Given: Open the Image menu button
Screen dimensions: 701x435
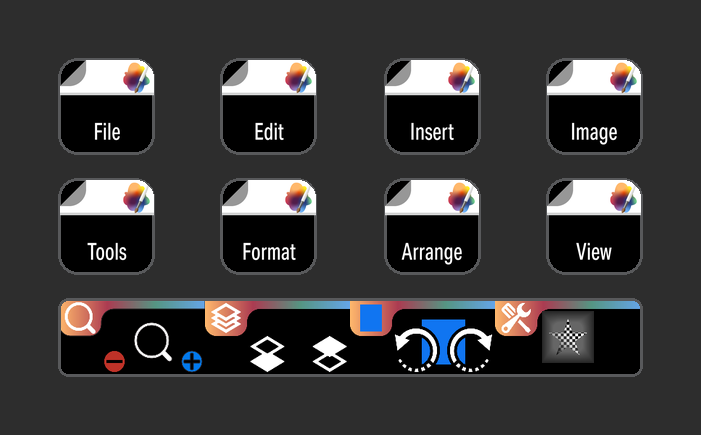Looking at the screenshot, I should (x=594, y=106).
